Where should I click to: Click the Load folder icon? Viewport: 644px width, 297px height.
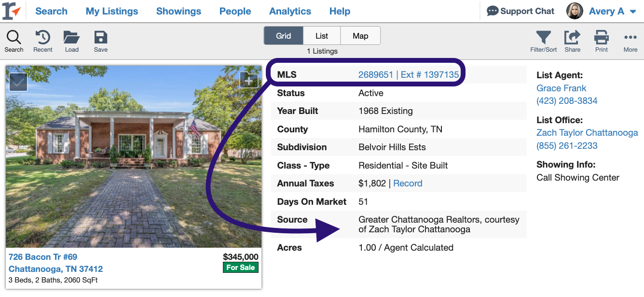71,38
